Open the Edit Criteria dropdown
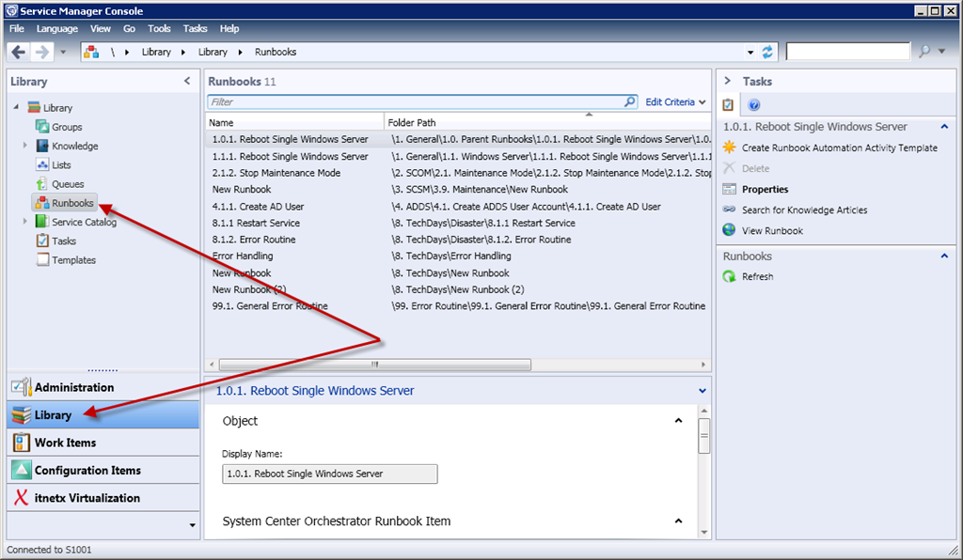 [x=675, y=101]
